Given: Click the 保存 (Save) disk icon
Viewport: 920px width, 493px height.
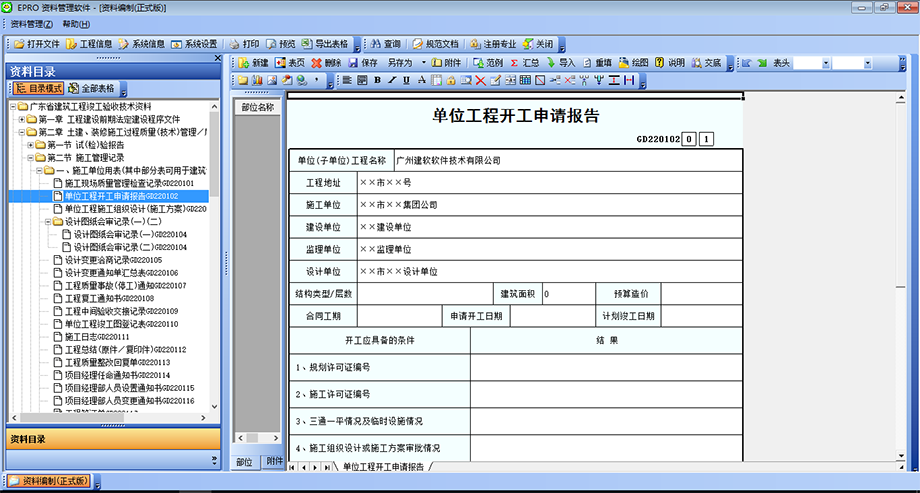Looking at the screenshot, I should click(362, 62).
